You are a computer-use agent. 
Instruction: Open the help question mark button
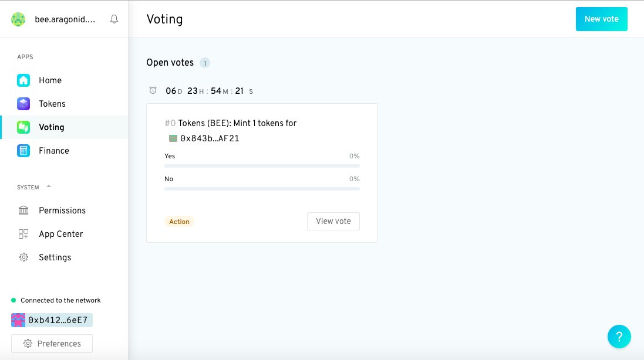(619, 337)
